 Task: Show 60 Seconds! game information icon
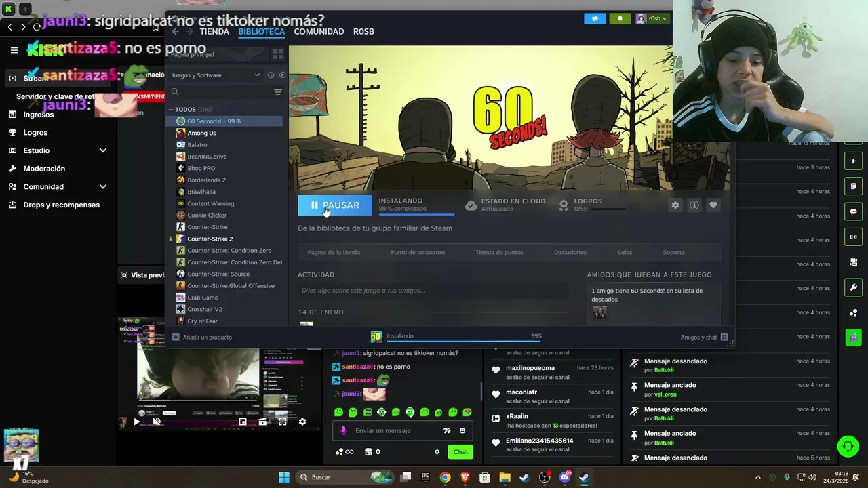pos(694,205)
